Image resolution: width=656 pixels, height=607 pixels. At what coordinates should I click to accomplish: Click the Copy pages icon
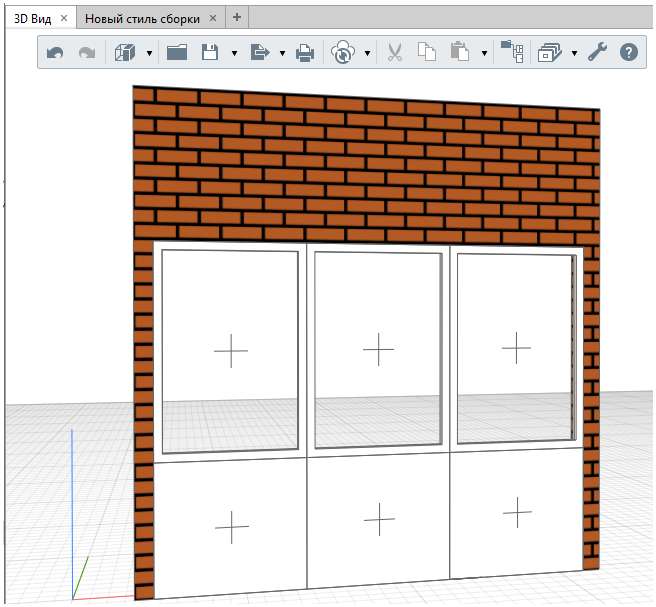pos(427,53)
